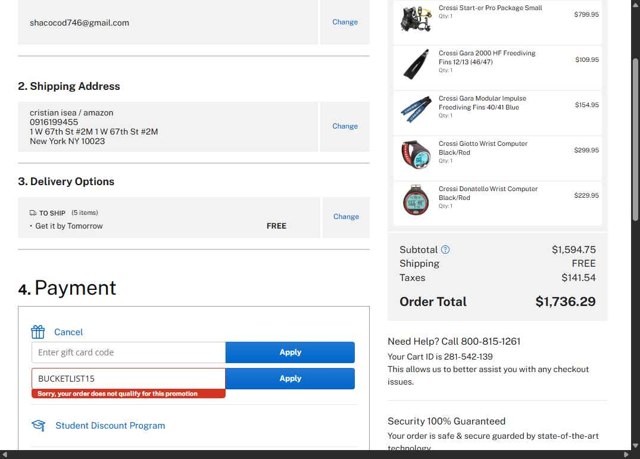Open the Cressi Start-er Pro Package thumbnail

pyautogui.click(x=416, y=19)
